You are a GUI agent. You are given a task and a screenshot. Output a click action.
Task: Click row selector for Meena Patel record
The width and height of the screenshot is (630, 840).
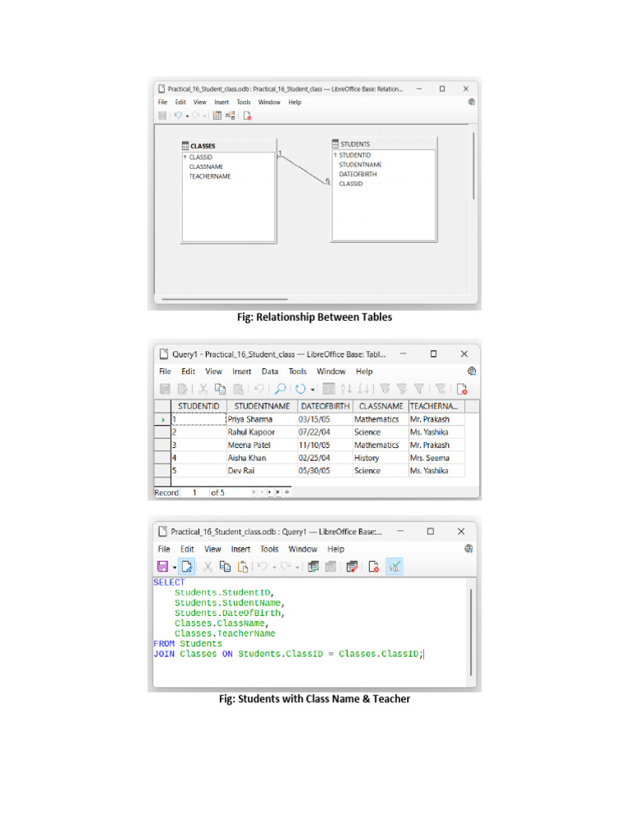tap(163, 445)
